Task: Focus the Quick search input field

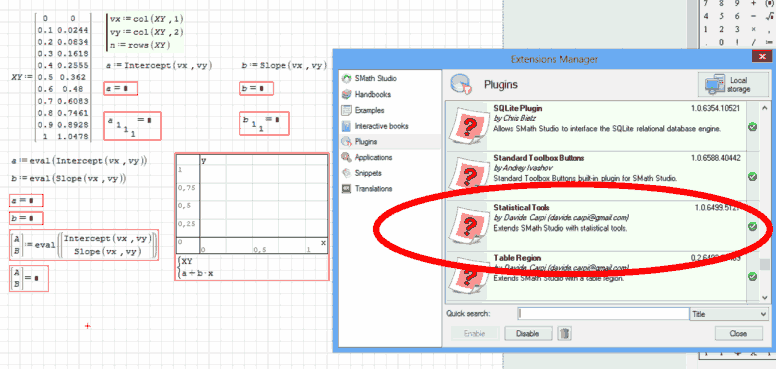Action: coord(603,314)
